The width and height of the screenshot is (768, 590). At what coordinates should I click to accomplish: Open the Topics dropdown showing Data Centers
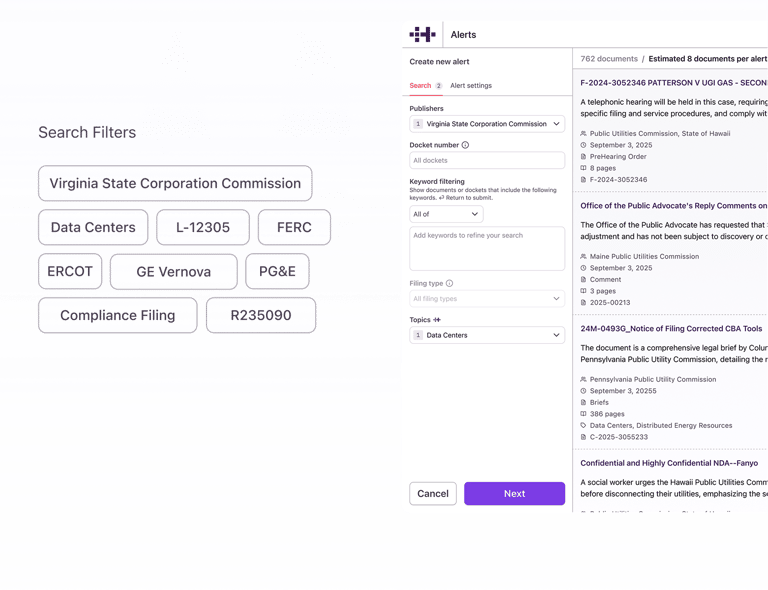tap(487, 335)
